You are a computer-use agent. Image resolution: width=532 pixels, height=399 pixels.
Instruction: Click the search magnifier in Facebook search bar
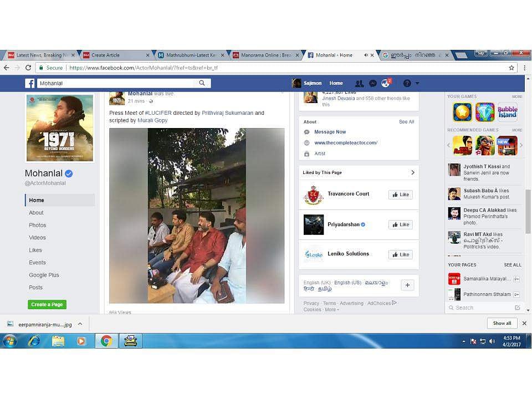pyautogui.click(x=202, y=83)
